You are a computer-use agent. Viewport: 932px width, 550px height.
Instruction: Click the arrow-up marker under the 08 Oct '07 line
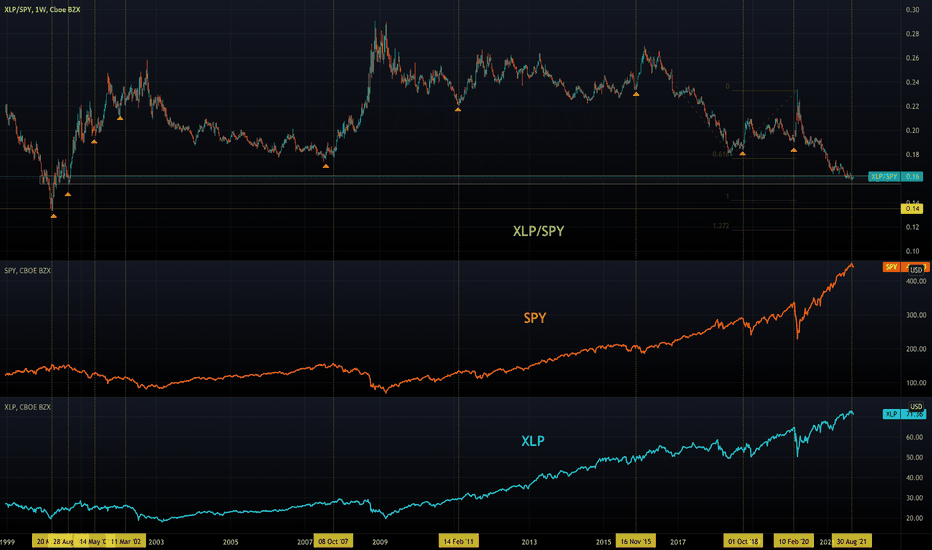point(326,166)
